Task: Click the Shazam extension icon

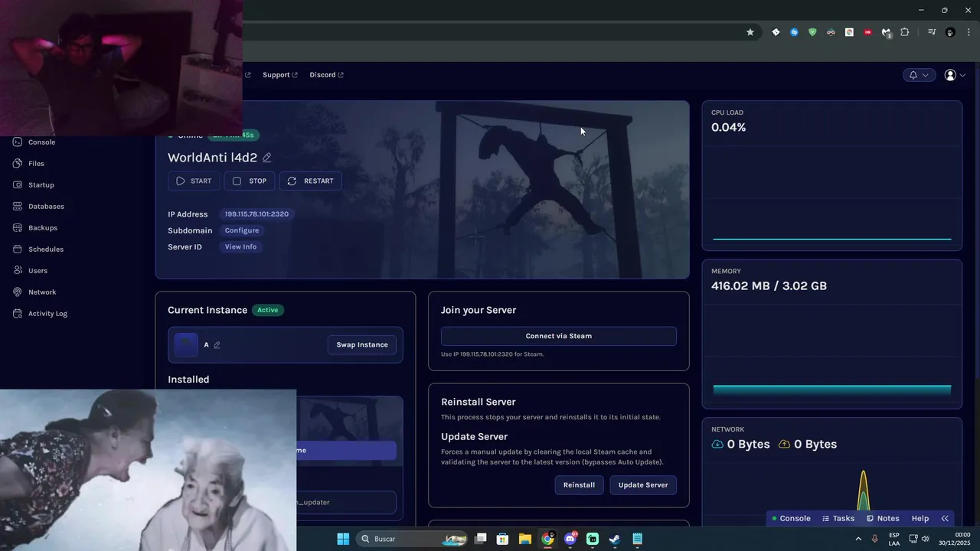Action: pos(794,32)
